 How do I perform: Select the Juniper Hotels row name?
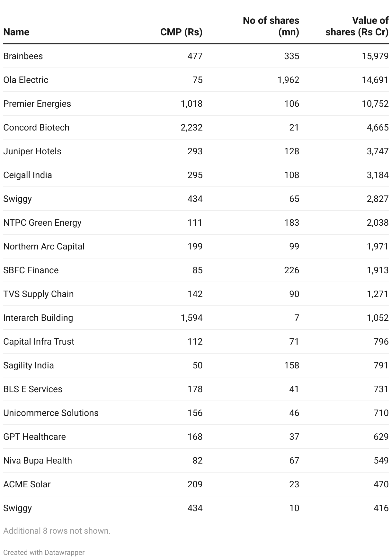click(x=32, y=151)
